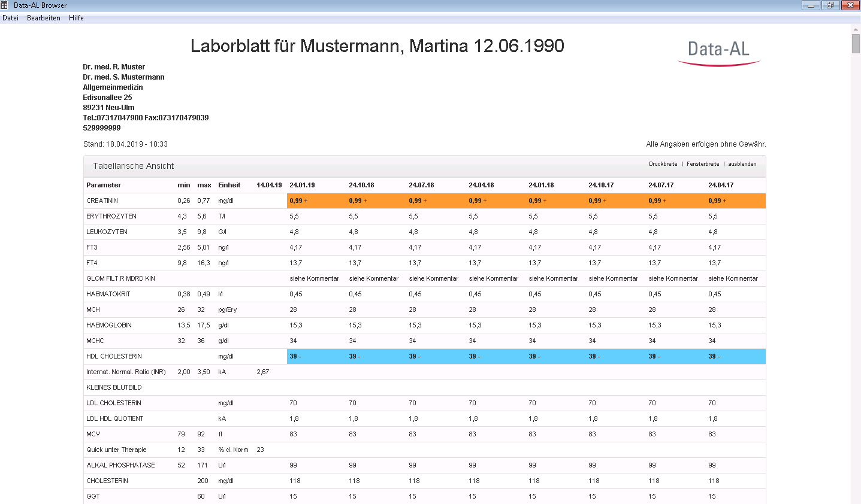861x504 pixels.
Task: Click the KLEINES BLUTBILD row label
Action: coord(114,387)
